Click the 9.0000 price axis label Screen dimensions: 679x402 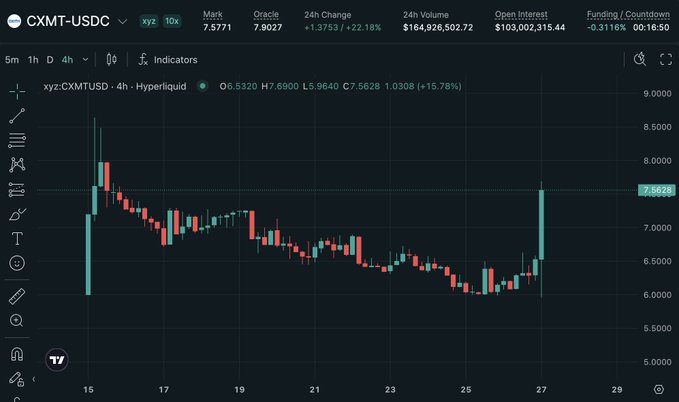coord(657,94)
